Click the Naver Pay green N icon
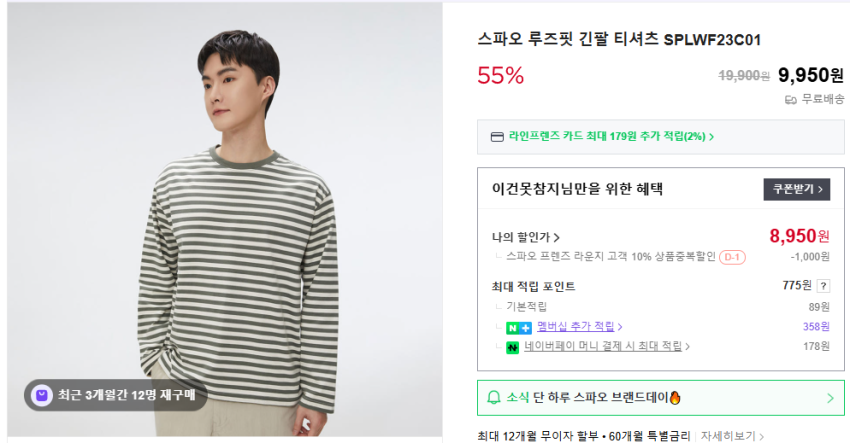Screen dimensions: 850x443 coord(512,347)
